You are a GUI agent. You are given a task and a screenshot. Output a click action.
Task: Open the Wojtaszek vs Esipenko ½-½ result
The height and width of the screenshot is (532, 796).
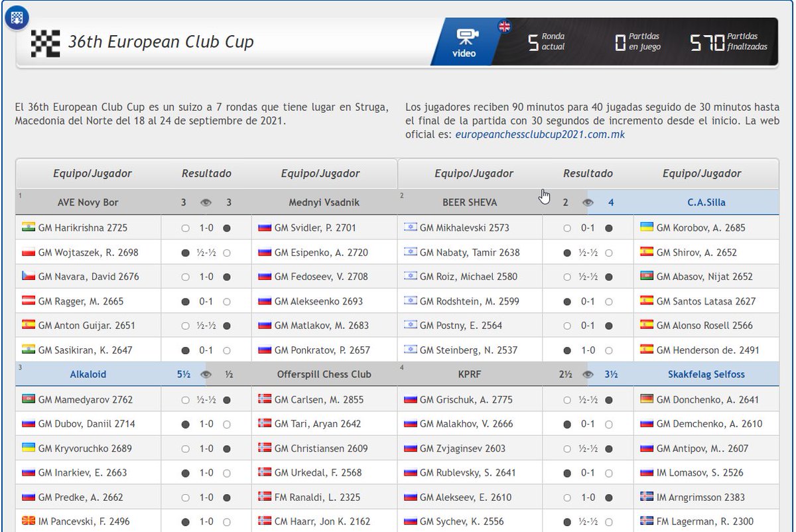(x=206, y=252)
